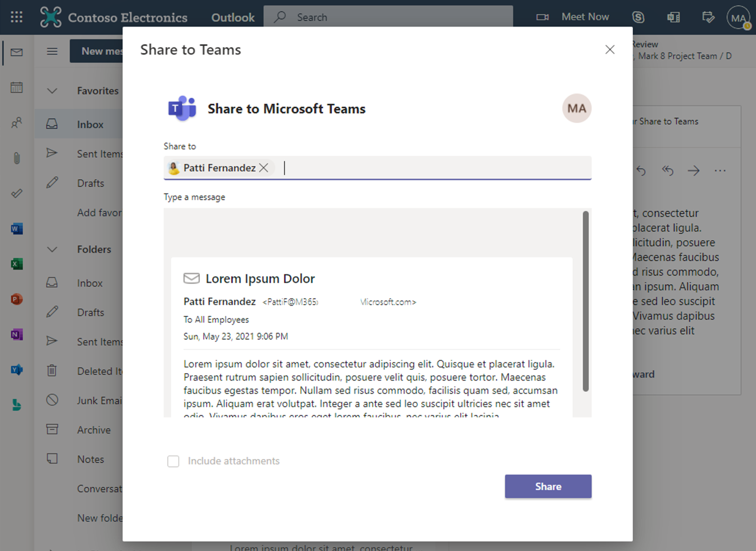
Task: Open Yammer from the left sidebar
Action: (x=16, y=370)
